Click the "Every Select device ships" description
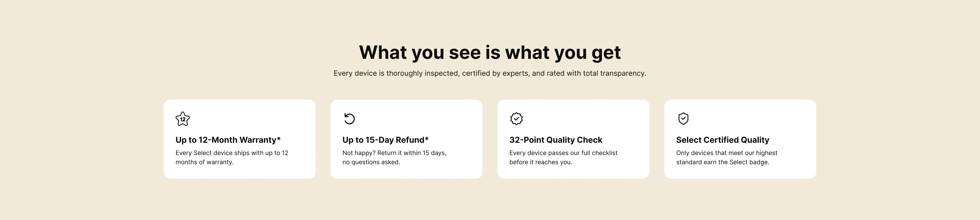This screenshot has height=220, width=980. tap(232, 157)
